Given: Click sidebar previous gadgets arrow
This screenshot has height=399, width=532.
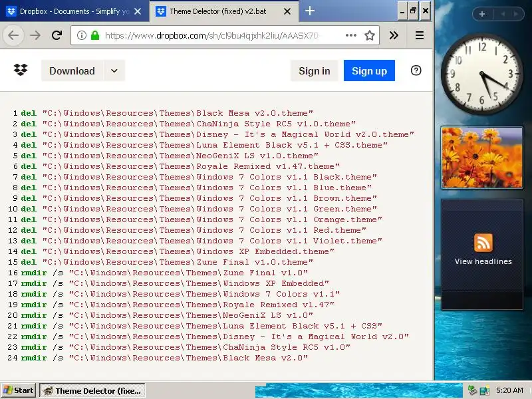Looking at the screenshot, I should pos(503,14).
